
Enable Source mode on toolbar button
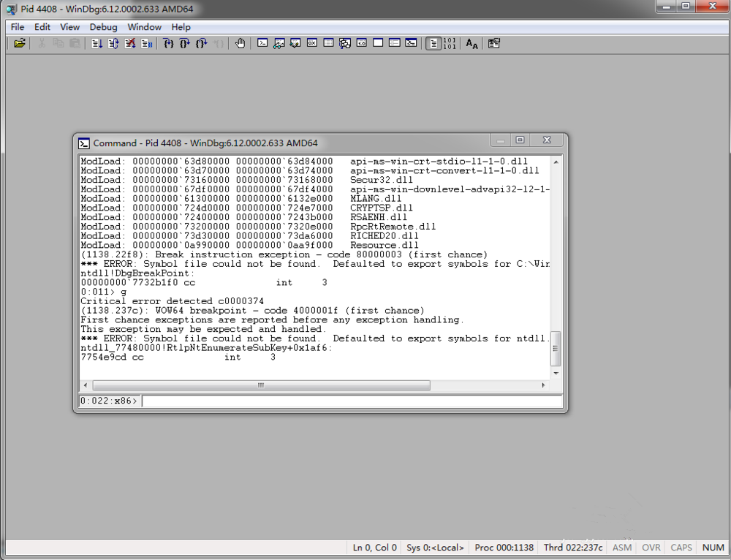(x=433, y=44)
